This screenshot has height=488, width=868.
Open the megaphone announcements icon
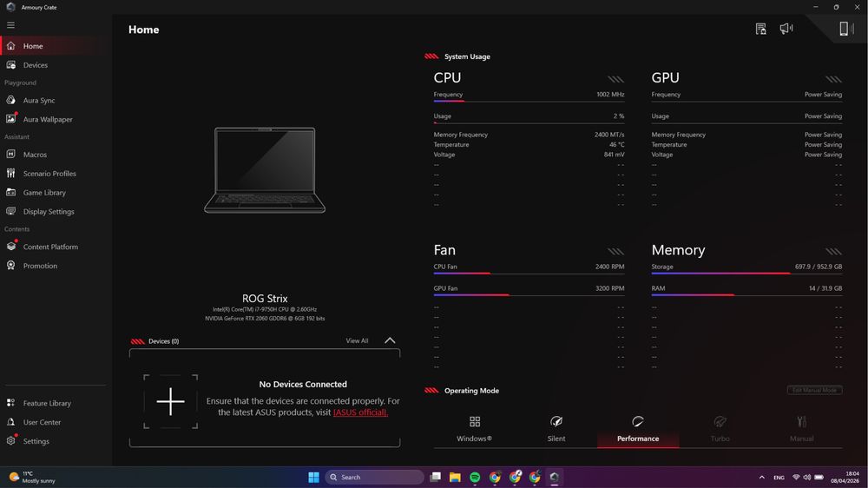click(786, 29)
